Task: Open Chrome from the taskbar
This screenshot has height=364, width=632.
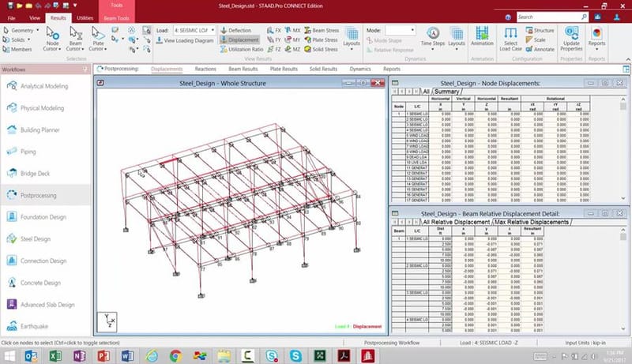Action: click(x=175, y=356)
